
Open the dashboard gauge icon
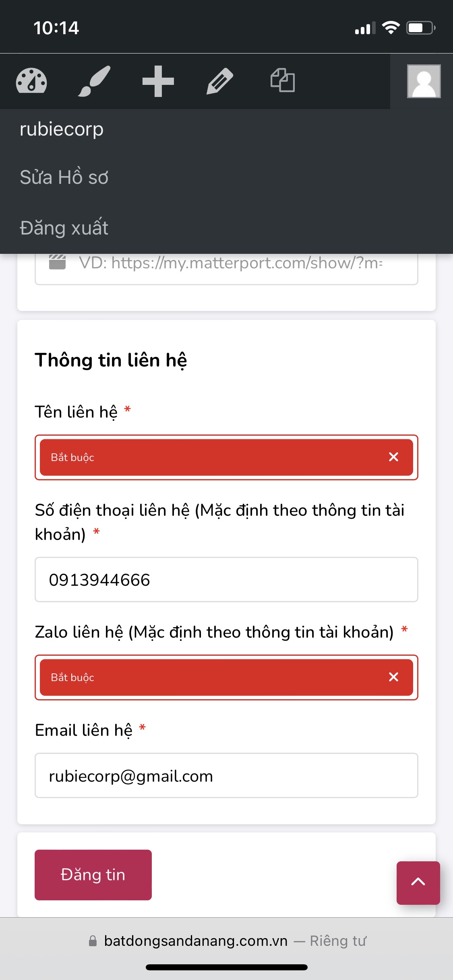(31, 81)
